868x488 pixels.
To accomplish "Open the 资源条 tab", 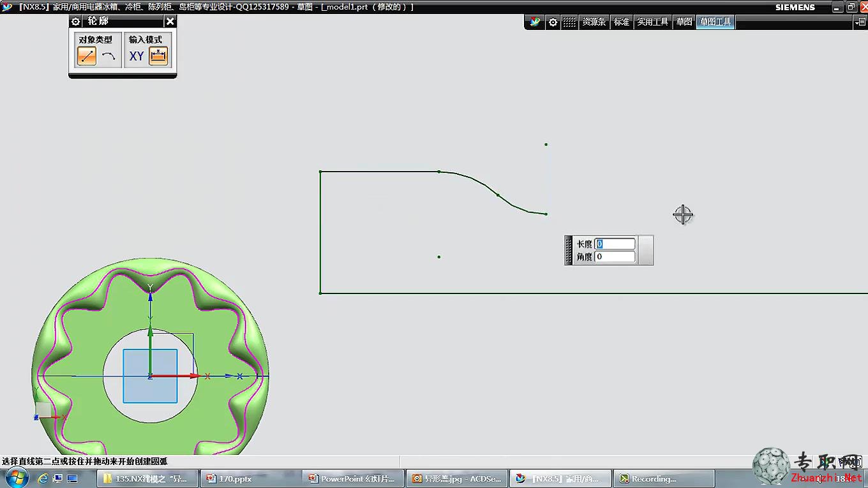I will [x=594, y=22].
